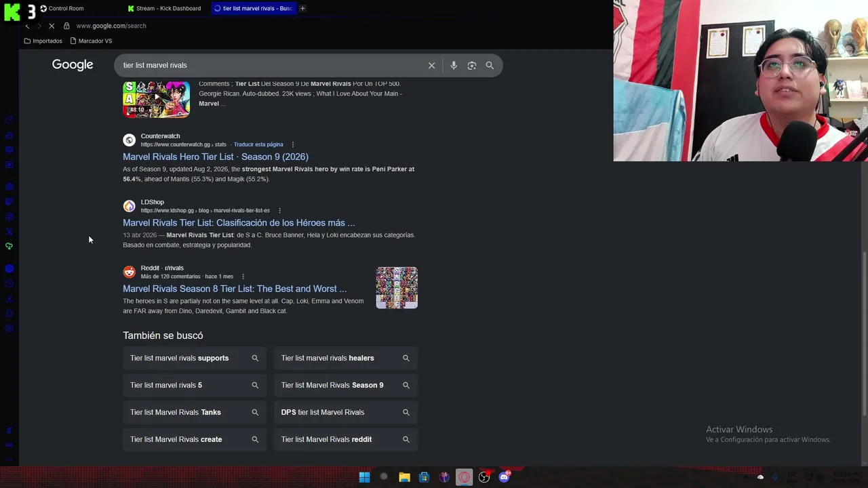
Task: Open more options for LDShop result
Action: 279,210
